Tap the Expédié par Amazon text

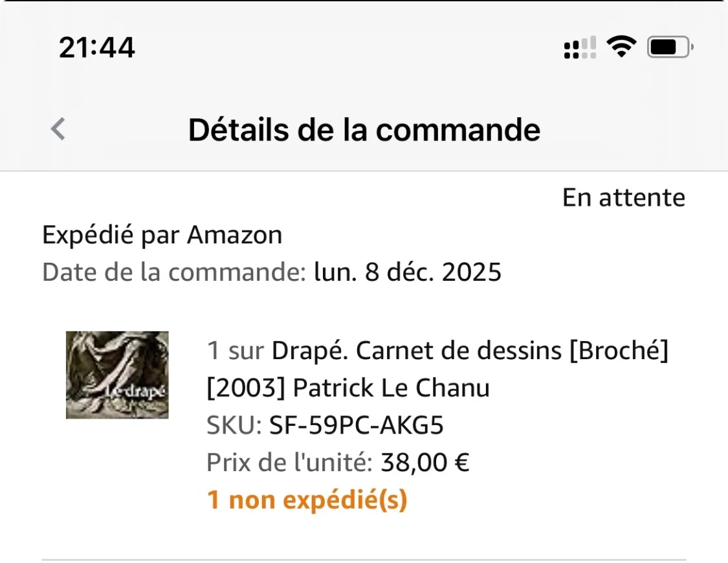click(x=162, y=235)
